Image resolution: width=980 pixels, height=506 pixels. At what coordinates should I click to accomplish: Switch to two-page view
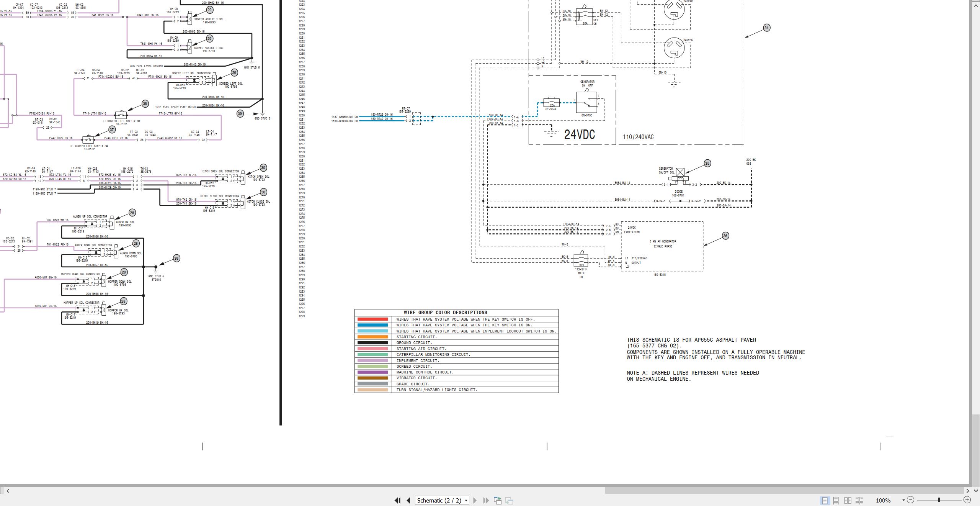[848, 500]
